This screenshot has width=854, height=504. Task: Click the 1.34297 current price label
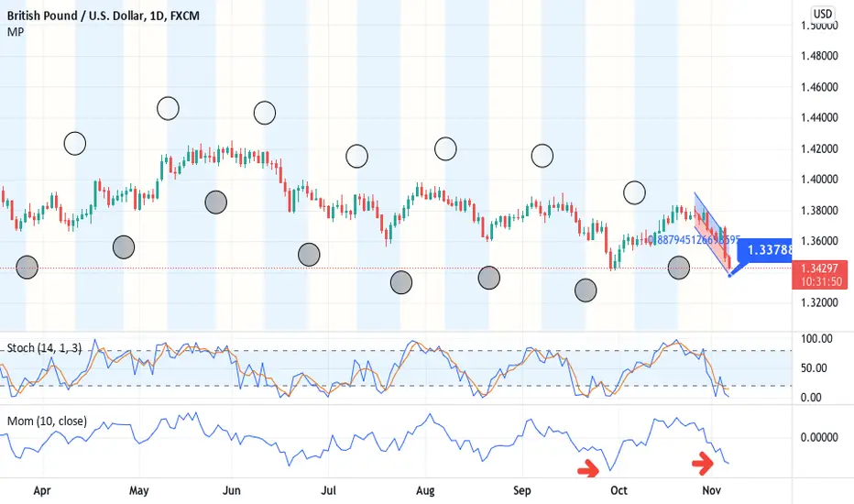[x=820, y=268]
